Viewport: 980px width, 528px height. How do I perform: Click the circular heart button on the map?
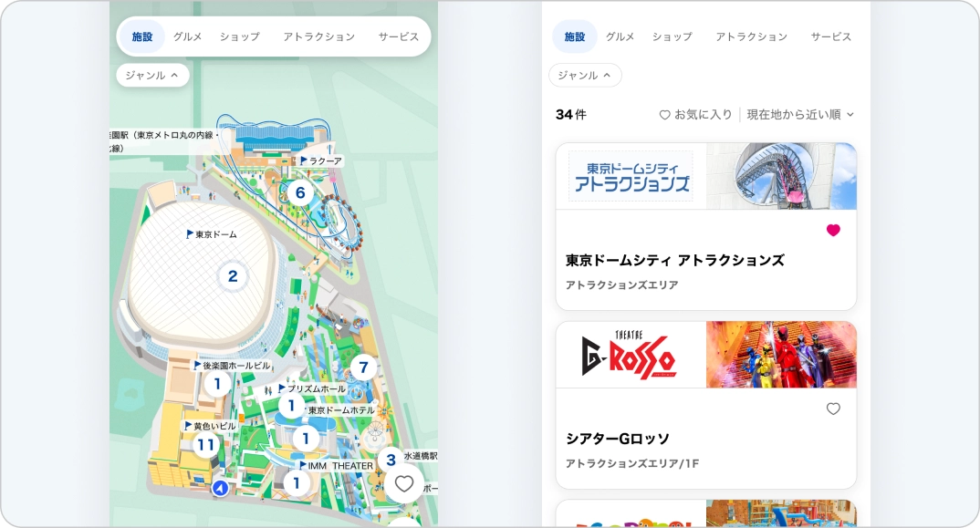coord(403,484)
